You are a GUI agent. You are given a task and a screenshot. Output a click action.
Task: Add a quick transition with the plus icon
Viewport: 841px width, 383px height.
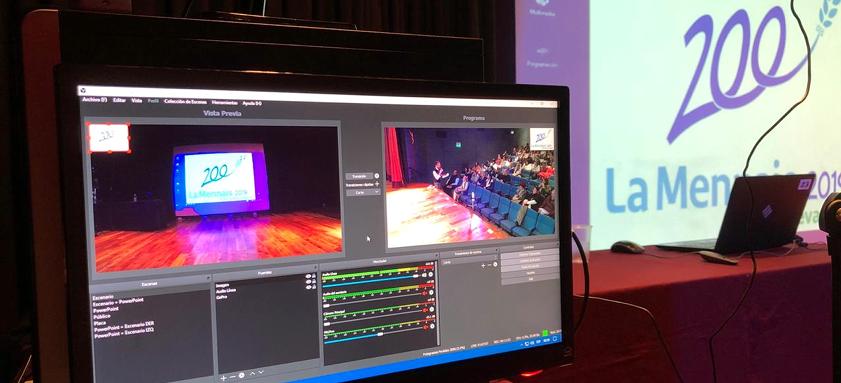pyautogui.click(x=377, y=184)
